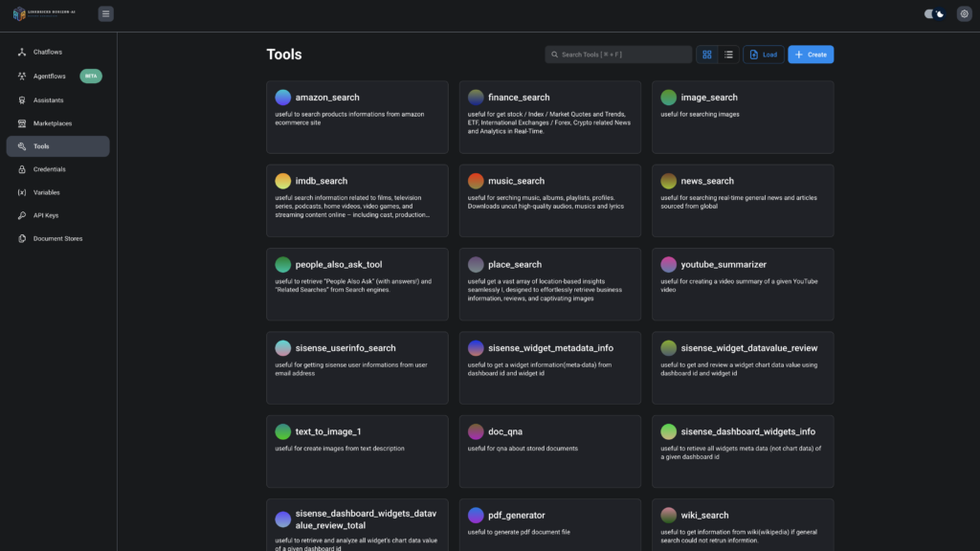This screenshot has width=980, height=551.
Task: Open Marketplaces in the sidebar
Action: tap(58, 123)
